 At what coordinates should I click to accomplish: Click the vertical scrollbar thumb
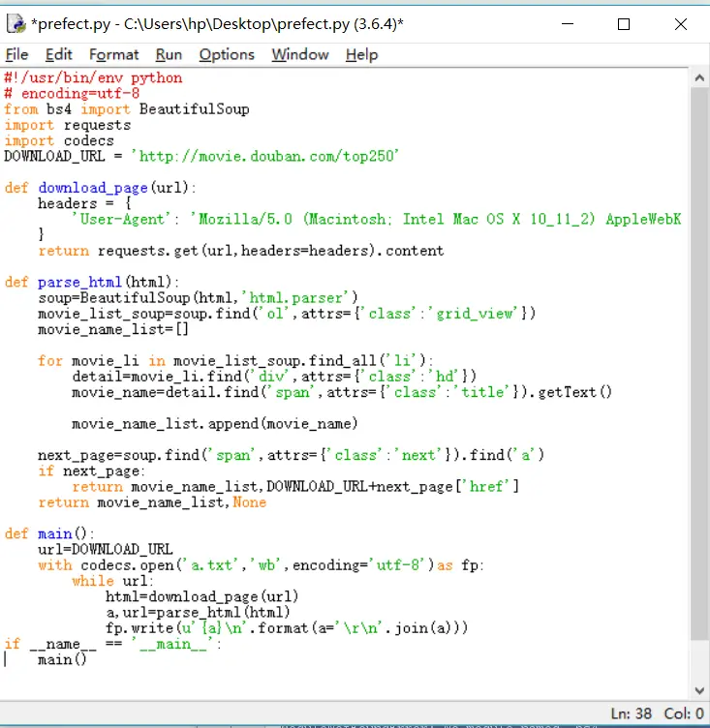699,363
